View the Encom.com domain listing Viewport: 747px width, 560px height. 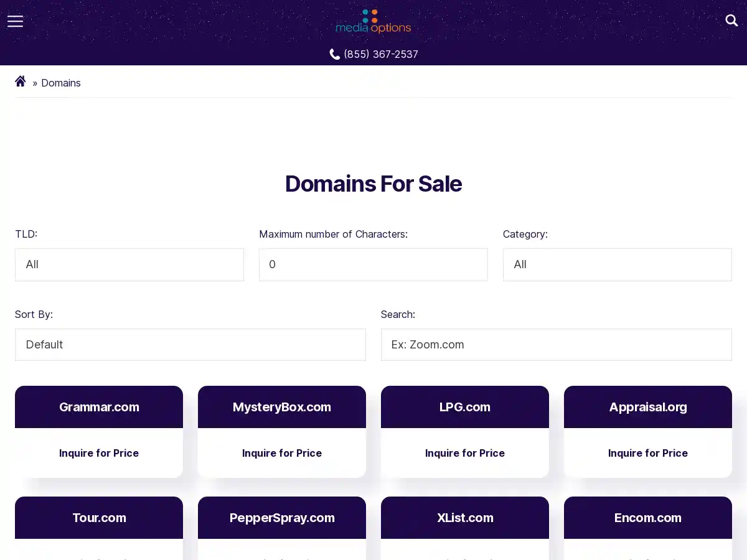647,518
